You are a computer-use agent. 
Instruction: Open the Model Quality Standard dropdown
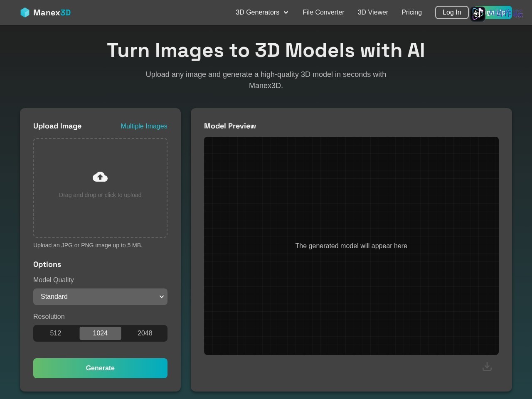click(x=100, y=297)
